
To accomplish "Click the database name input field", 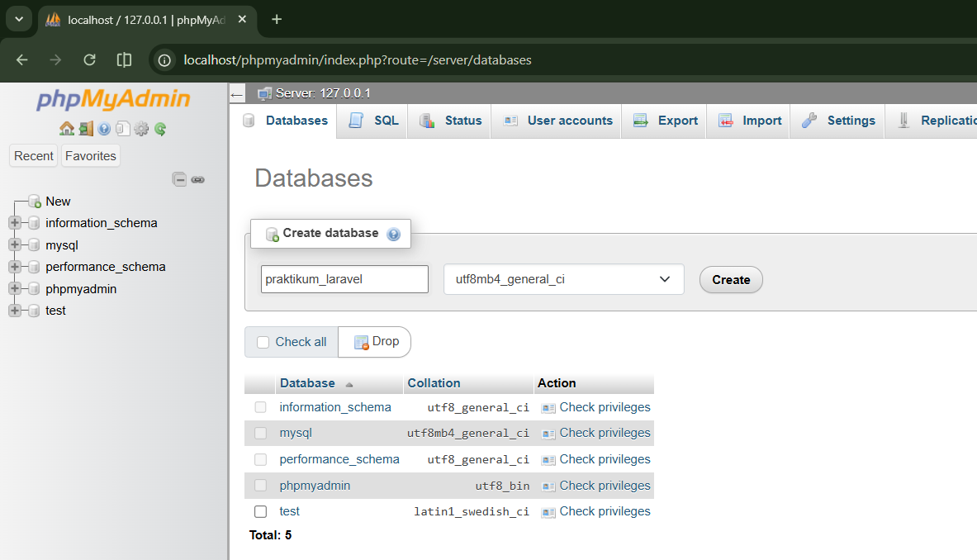I will click(344, 279).
